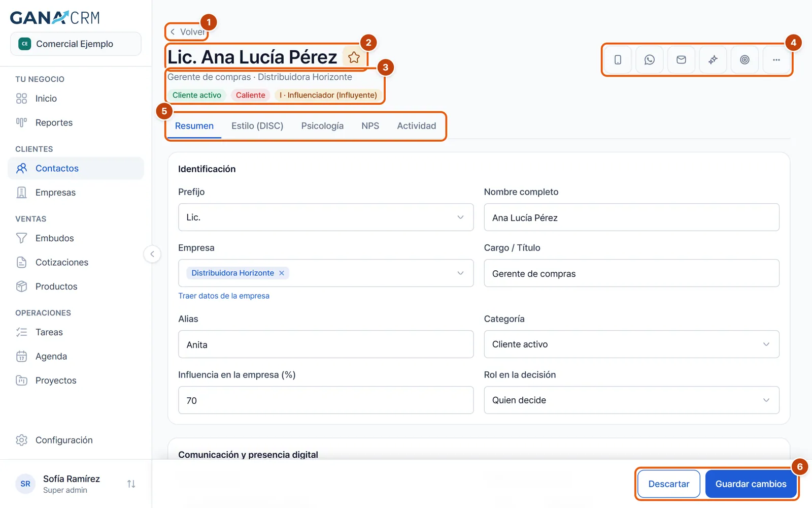The image size is (812, 508).
Task: Go to Inicio in the sidebar
Action: (76, 99)
